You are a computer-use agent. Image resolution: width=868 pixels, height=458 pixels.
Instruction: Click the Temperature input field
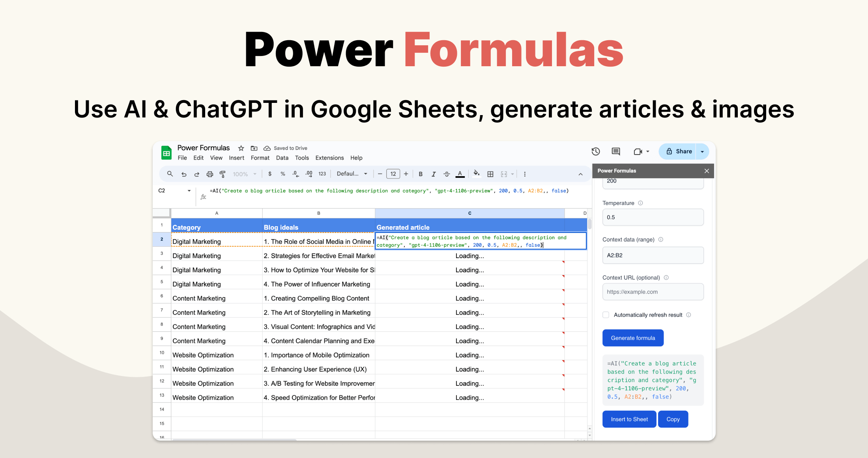pos(653,217)
